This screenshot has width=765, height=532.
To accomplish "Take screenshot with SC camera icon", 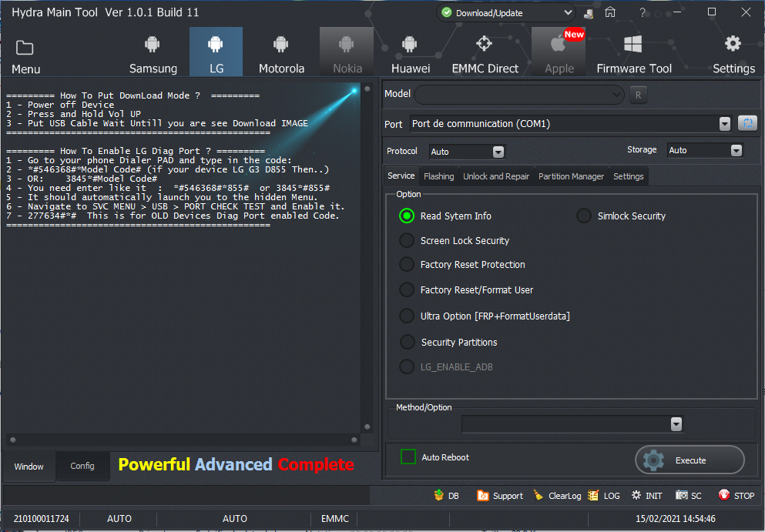I will (682, 495).
